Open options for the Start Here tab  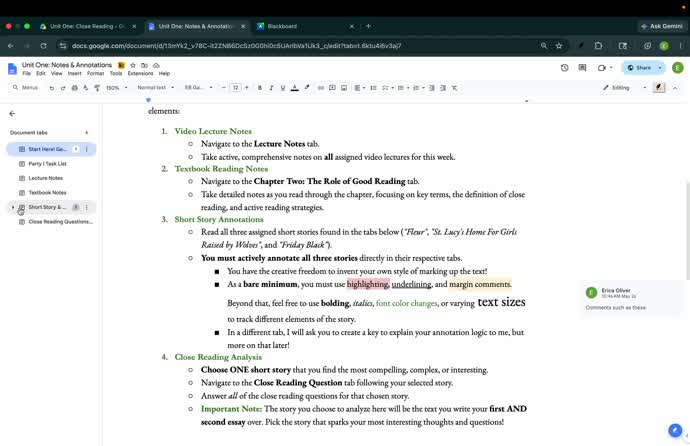[x=87, y=149]
